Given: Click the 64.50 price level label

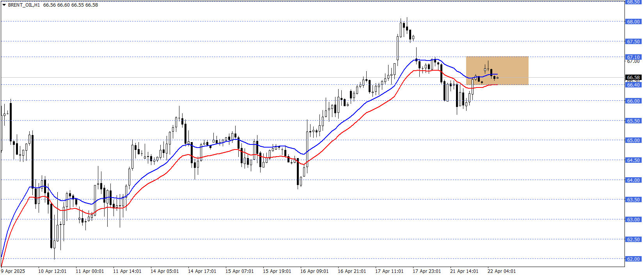Looking at the screenshot, I should click(633, 160).
